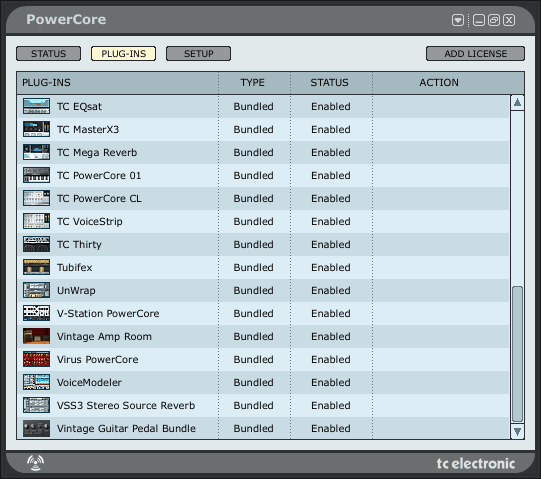Viewport: 541px width, 479px height.
Task: Select the TC Mega Reverb row
Action: coord(263,152)
